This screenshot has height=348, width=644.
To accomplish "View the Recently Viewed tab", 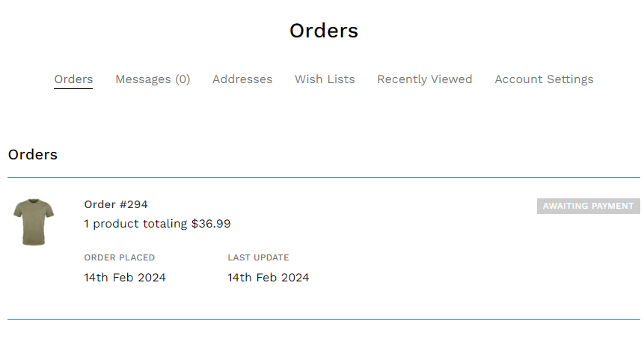I will 424,79.
